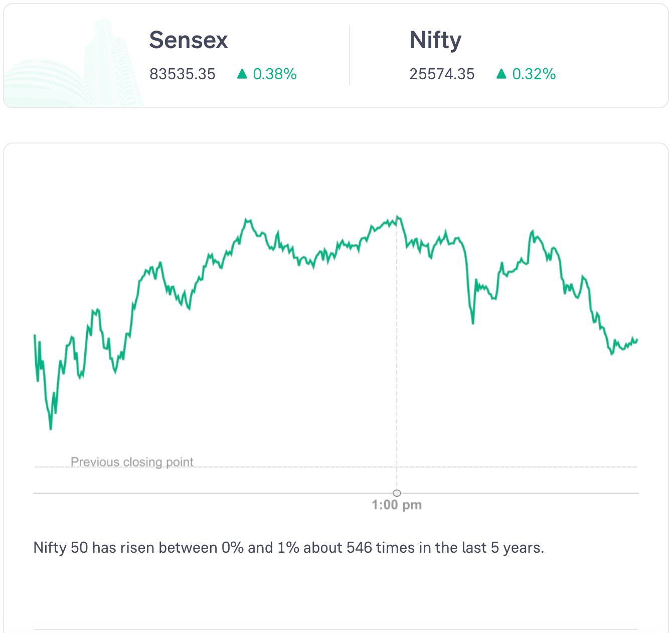Viewport: 672px width, 633px height.
Task: Click the Nifty 50 five-year statistic sentence
Action: coord(289,547)
